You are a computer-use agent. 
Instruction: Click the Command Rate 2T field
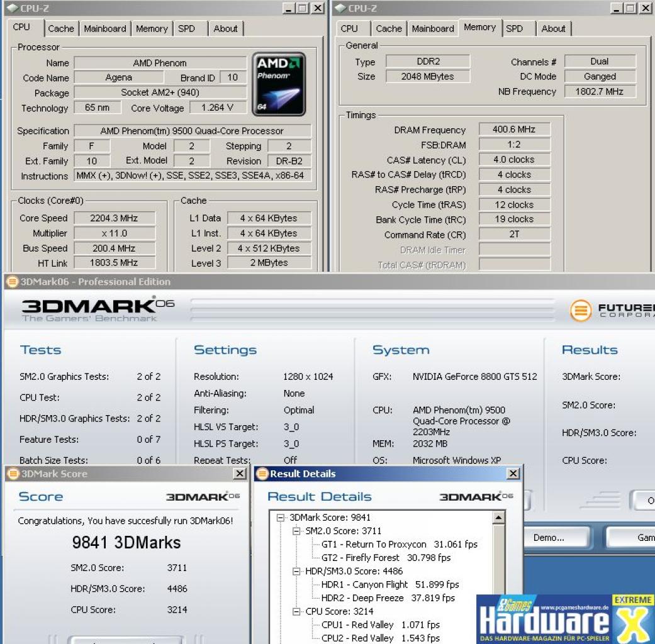coord(514,235)
